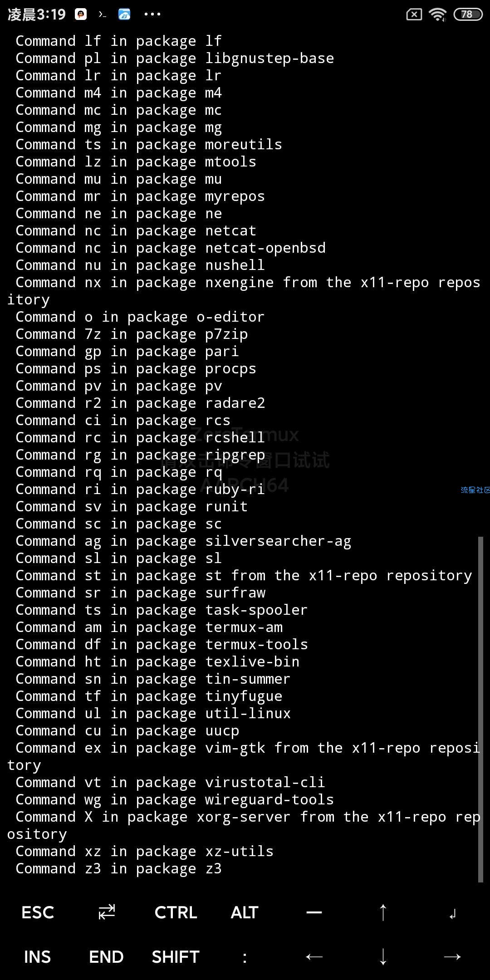Click the terminal scrollbar on right edge

click(x=480, y=709)
